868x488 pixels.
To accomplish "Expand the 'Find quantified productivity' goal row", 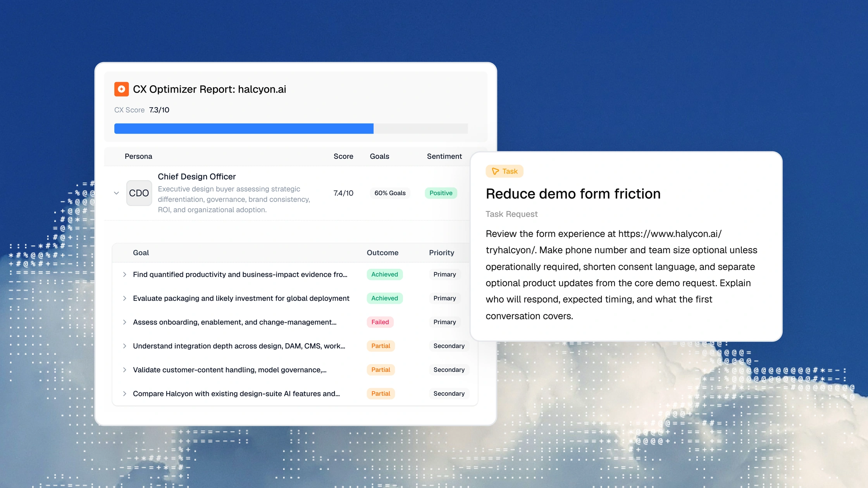I will point(124,274).
